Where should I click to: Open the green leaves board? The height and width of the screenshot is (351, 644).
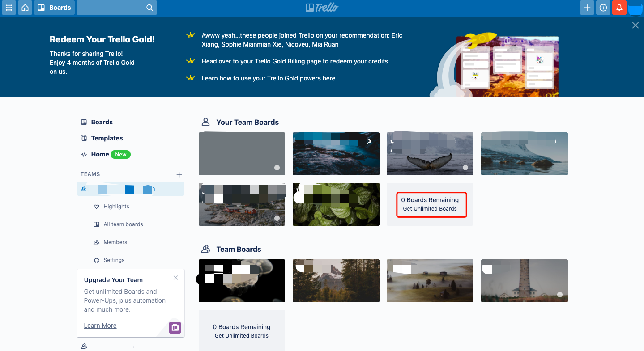coord(336,204)
